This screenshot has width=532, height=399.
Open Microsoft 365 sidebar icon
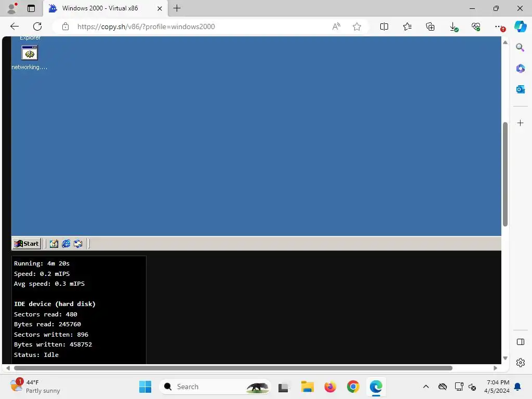click(520, 69)
